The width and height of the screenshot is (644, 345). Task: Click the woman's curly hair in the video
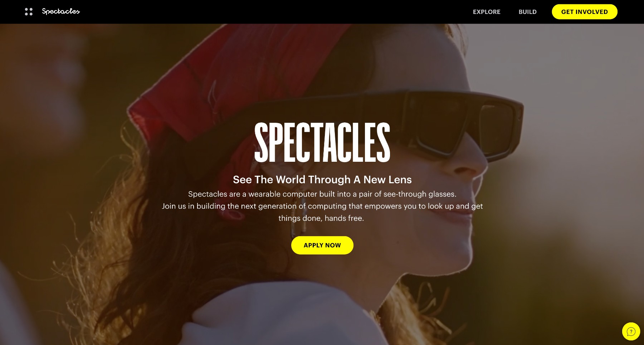[125, 251]
